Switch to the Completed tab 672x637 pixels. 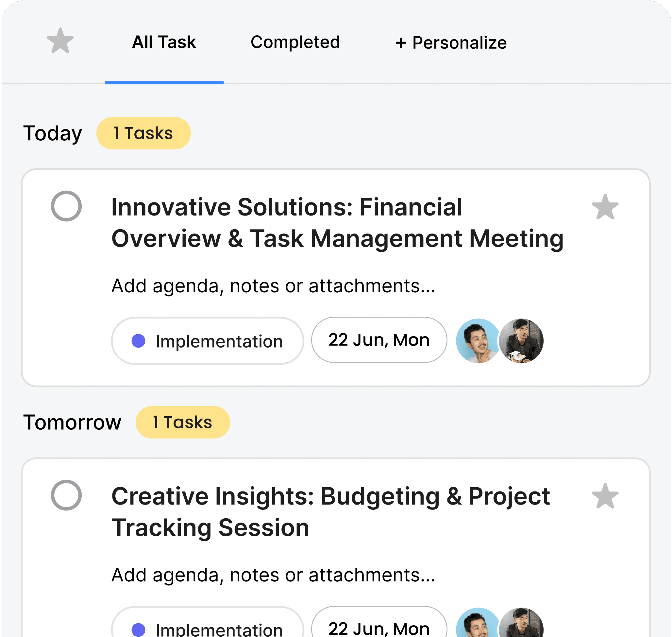coord(295,42)
